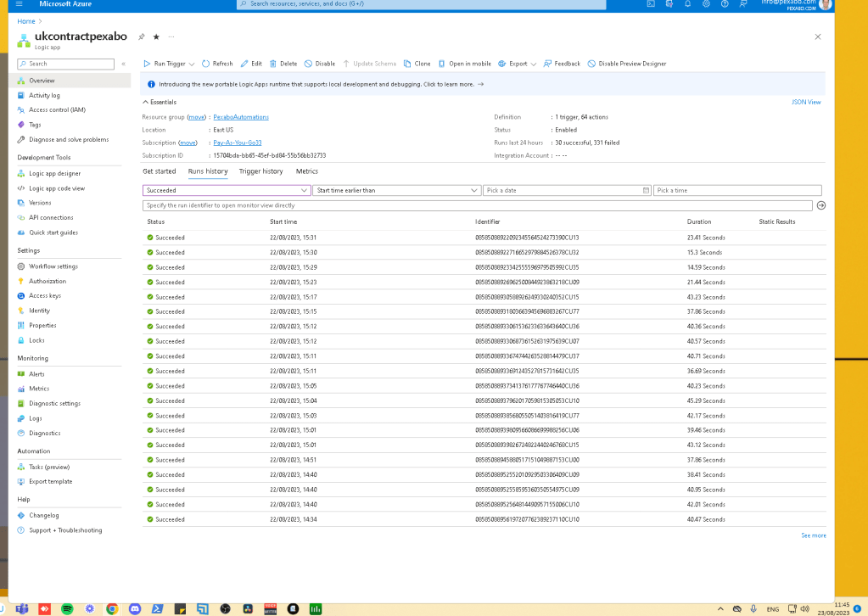Viewport: 868px width, 616px height.
Task: Open Discord from the taskbar
Action: click(x=135, y=609)
